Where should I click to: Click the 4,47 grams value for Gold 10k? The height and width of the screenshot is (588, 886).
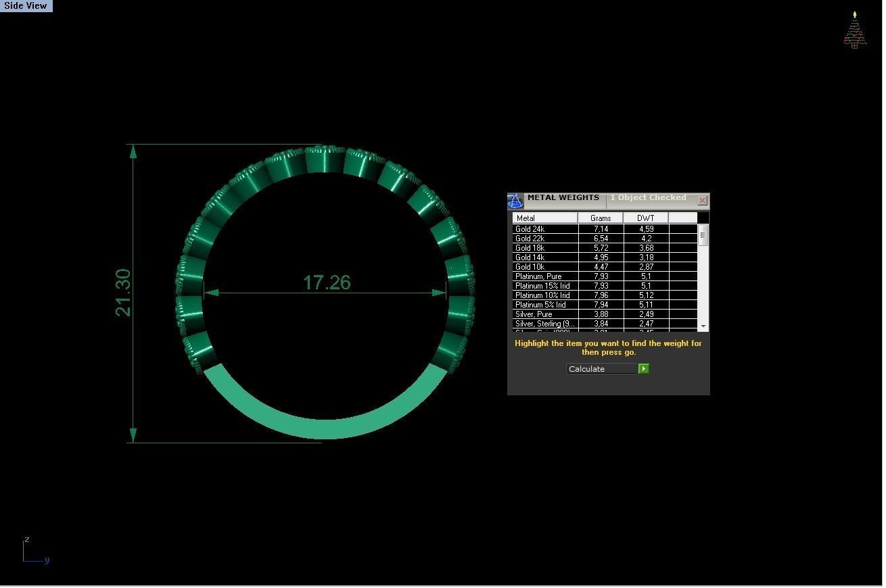point(601,267)
